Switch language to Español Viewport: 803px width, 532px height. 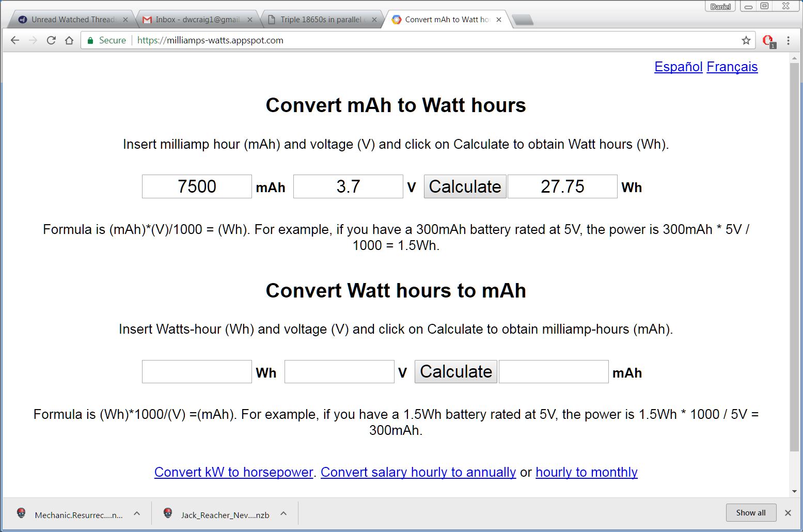click(x=678, y=67)
